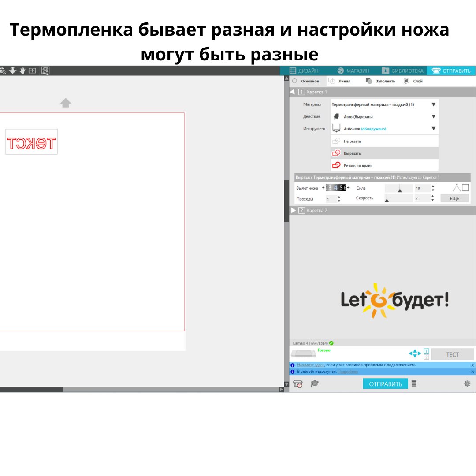Open the graduation cap tutorials icon
476x476 pixels.
click(315, 383)
